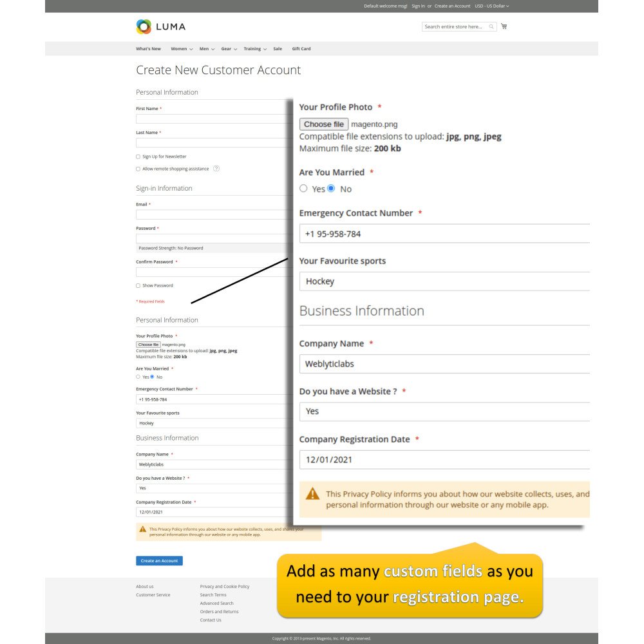The image size is (644, 644).
Task: Select No radio in enlarged Are You Married
Action: (331, 188)
